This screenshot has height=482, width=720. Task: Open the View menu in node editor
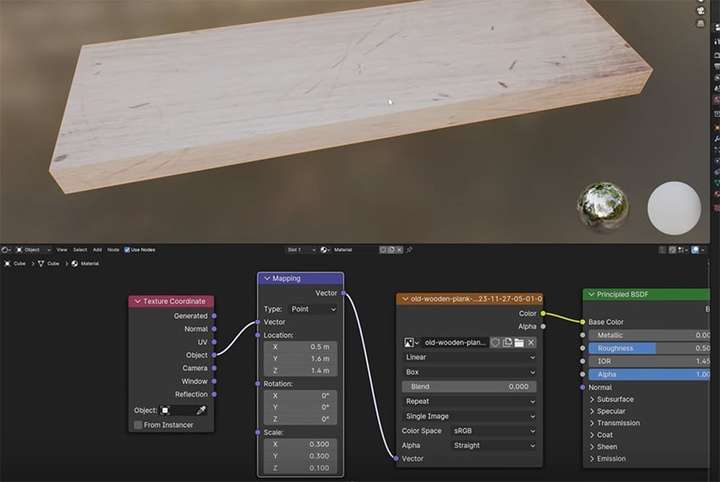pyautogui.click(x=62, y=250)
